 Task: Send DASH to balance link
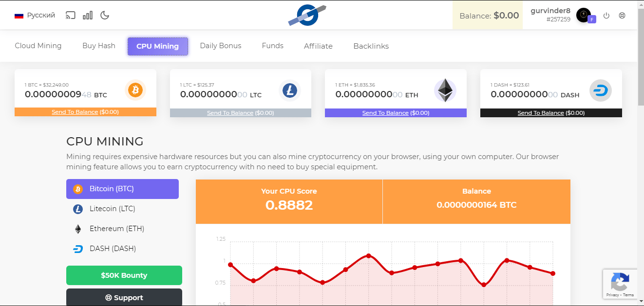(541, 113)
